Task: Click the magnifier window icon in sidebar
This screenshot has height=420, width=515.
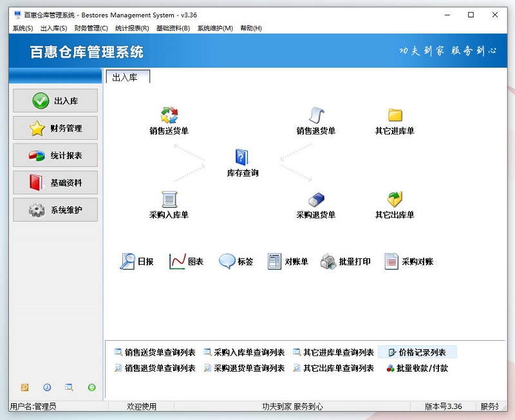Action: click(70, 387)
